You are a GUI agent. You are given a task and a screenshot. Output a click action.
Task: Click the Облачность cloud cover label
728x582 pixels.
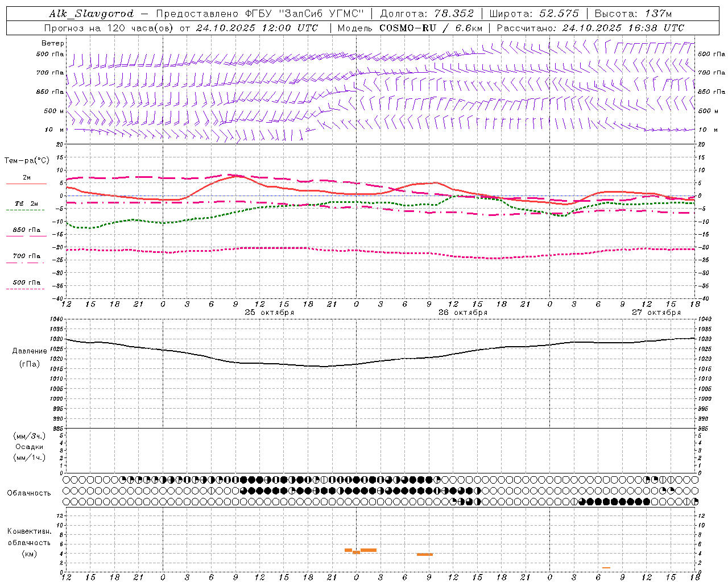(x=29, y=493)
